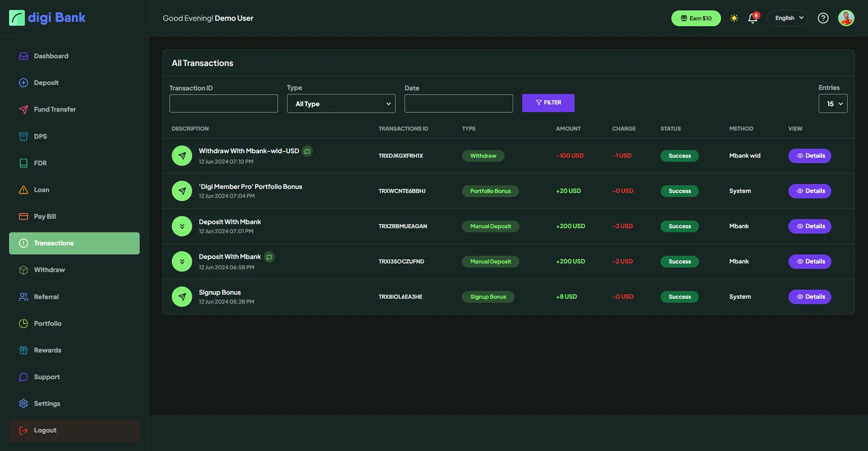
Task: Open Fund Transfer in the sidebar
Action: coord(74,109)
